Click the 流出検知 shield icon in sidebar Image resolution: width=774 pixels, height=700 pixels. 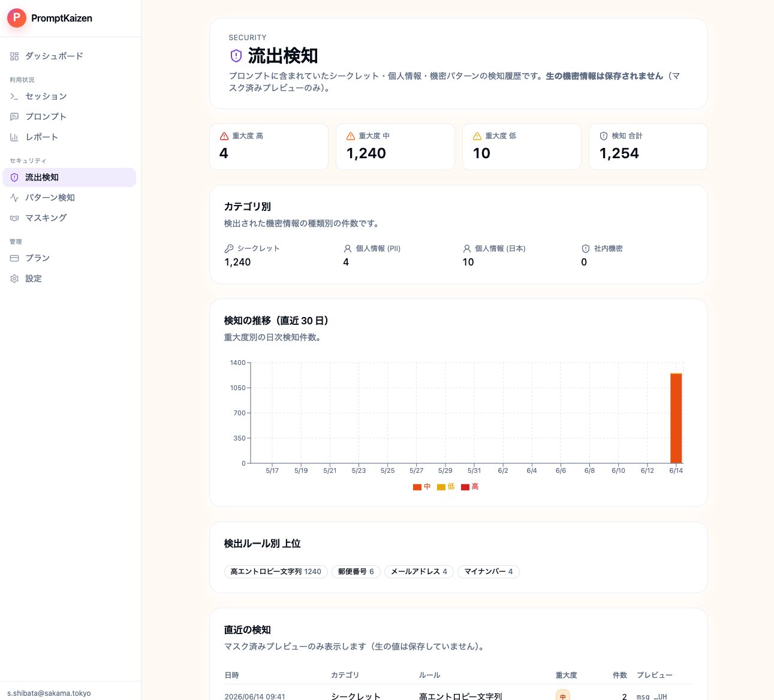pyautogui.click(x=14, y=177)
